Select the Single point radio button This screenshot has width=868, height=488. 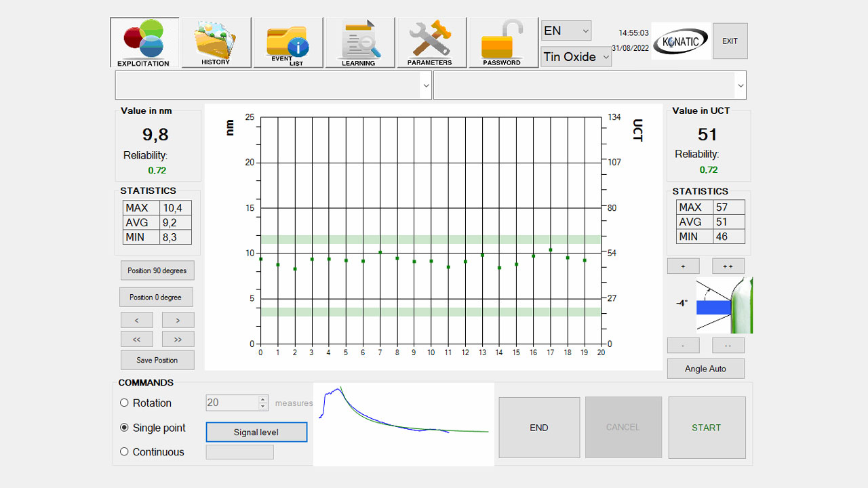coord(124,428)
